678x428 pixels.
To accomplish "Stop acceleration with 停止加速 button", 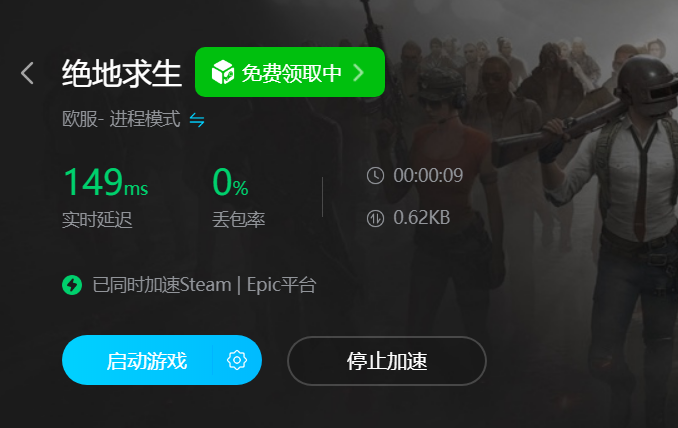I will point(387,361).
